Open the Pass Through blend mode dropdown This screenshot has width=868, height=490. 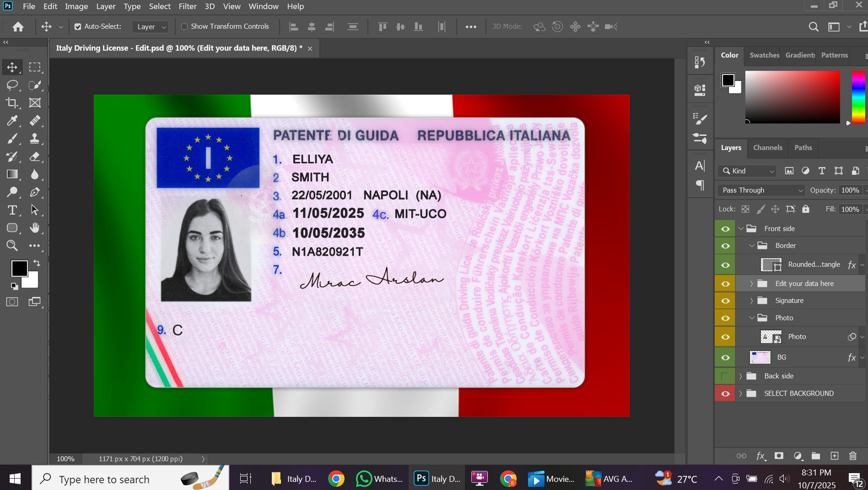(x=761, y=190)
